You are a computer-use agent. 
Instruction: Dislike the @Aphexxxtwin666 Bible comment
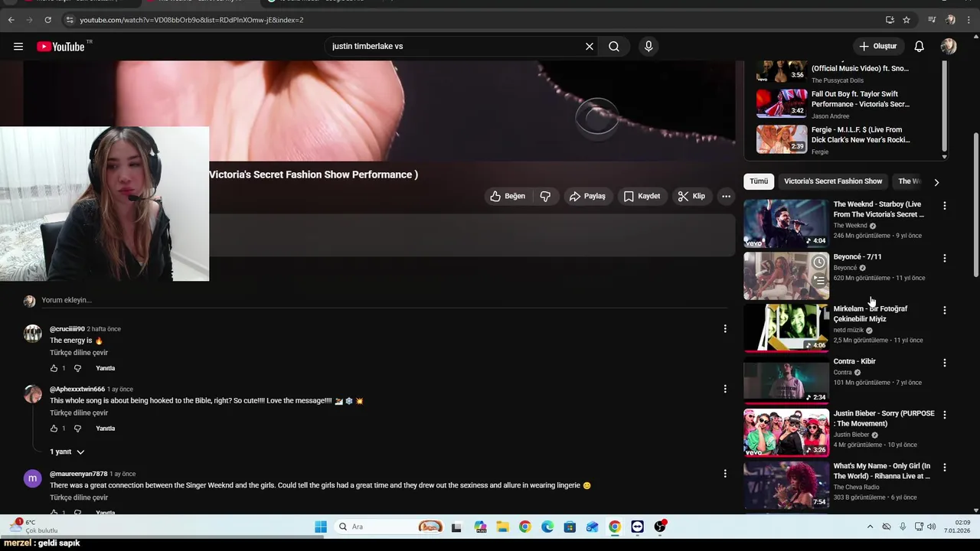tap(77, 429)
